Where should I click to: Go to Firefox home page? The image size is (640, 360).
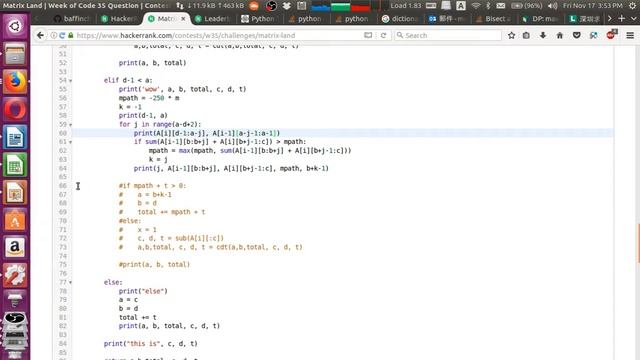click(560, 36)
